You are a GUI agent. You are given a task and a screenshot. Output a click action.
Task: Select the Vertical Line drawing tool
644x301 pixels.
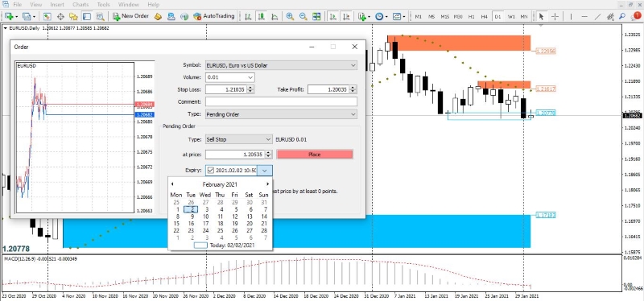(572, 16)
